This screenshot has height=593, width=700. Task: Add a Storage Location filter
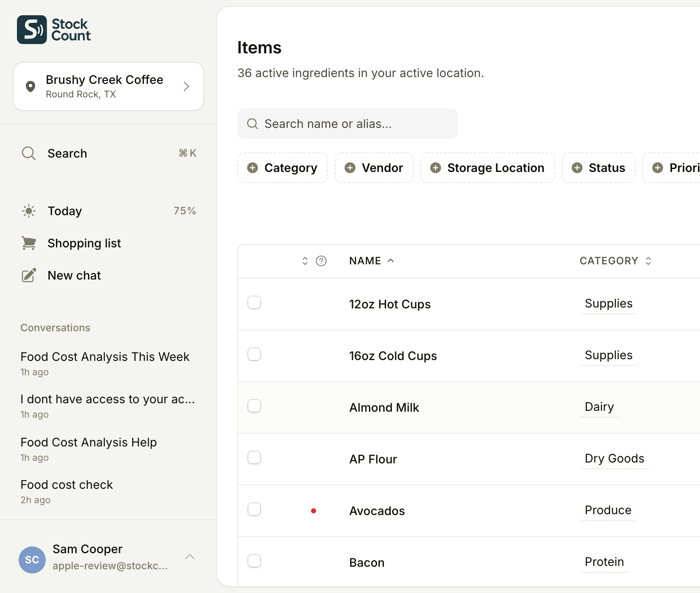tap(488, 168)
